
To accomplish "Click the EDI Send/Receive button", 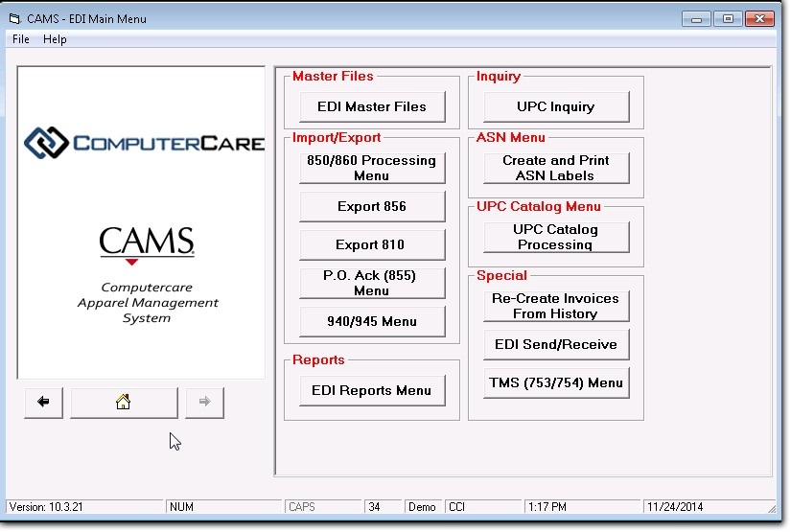I will pos(556,344).
